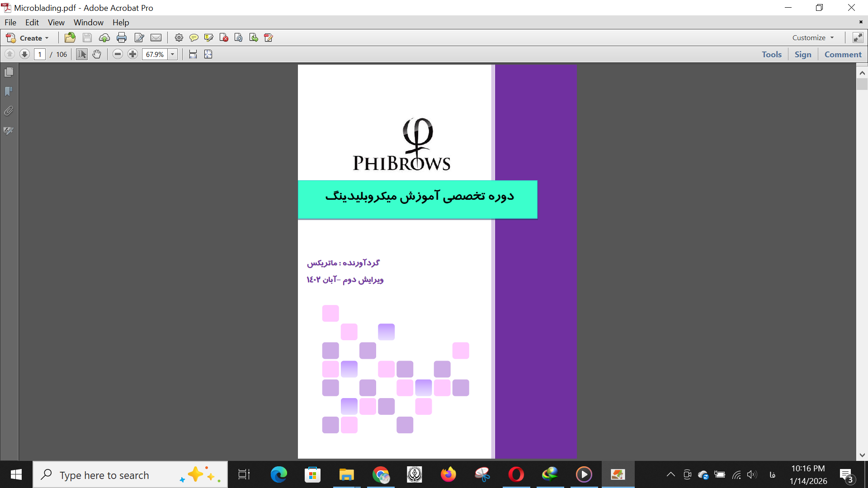This screenshot has height=488, width=868.
Task: Toggle fit one full page view
Action: click(x=208, y=54)
